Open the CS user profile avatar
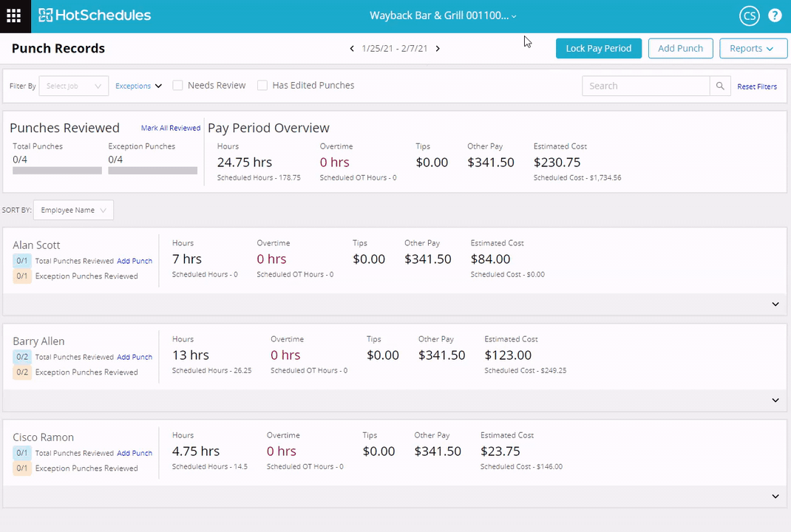 click(749, 16)
